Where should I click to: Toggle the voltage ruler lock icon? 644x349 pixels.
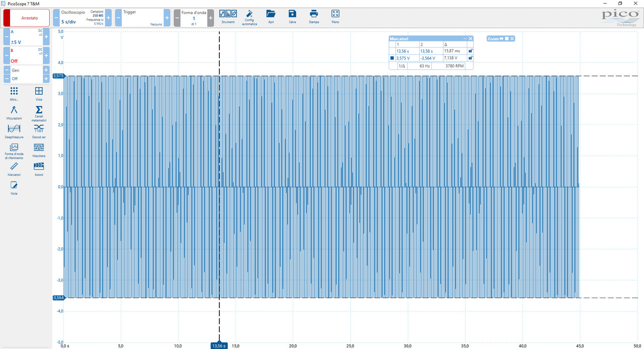(470, 58)
